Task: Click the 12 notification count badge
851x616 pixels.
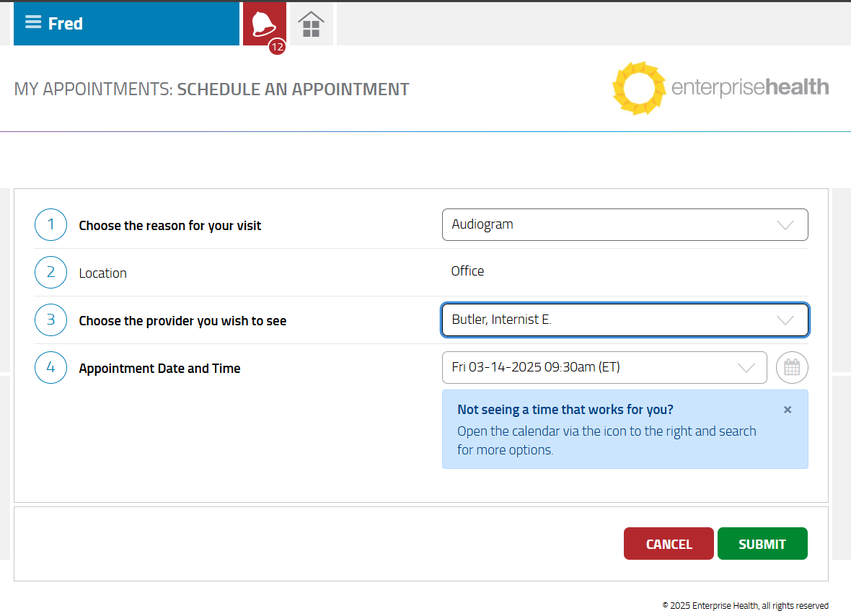Action: 277,48
